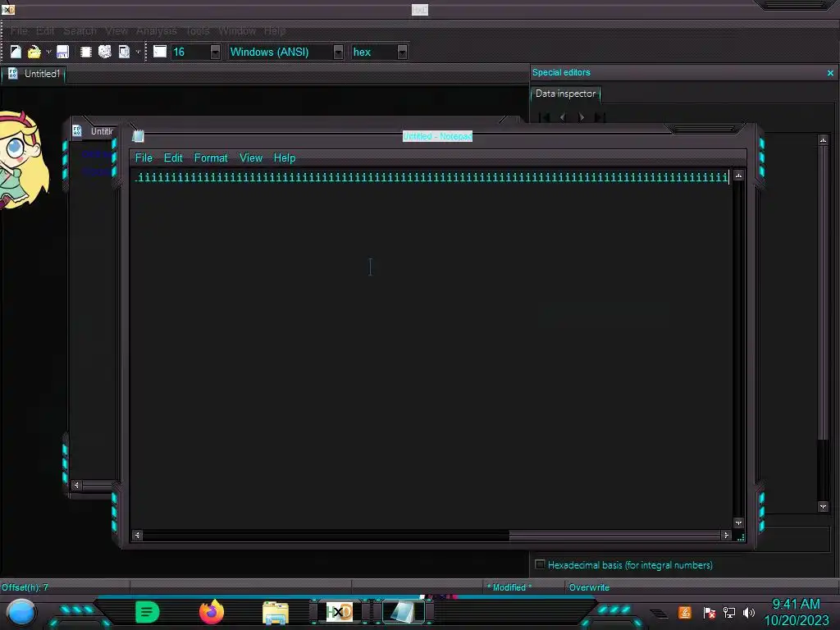Open Notepad Format menu
Image resolution: width=840 pixels, height=630 pixels.
point(211,158)
